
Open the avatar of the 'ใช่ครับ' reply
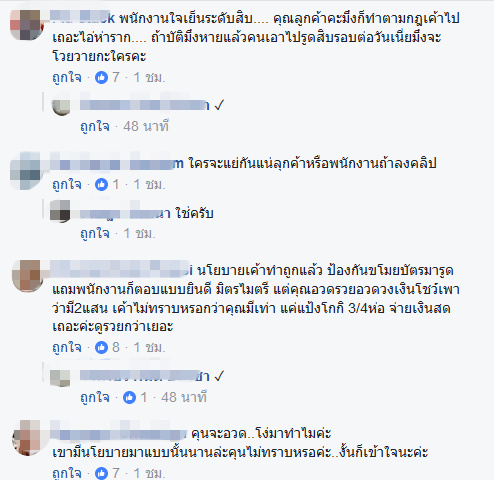(x=60, y=211)
